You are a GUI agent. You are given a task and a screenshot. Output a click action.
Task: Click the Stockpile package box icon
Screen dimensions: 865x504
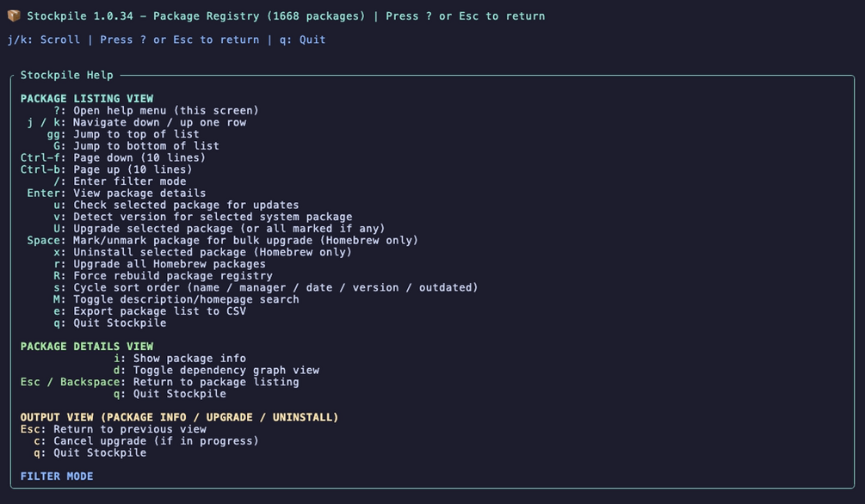click(14, 16)
